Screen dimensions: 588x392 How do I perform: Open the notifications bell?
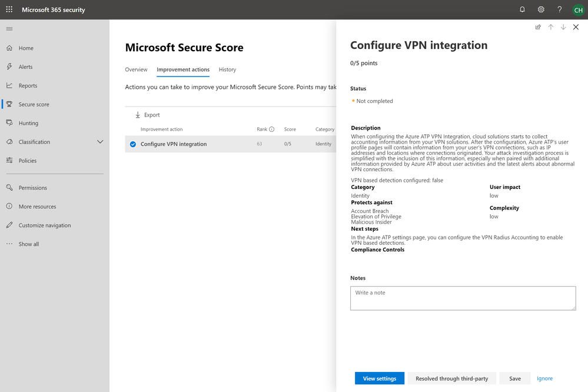[x=522, y=9]
